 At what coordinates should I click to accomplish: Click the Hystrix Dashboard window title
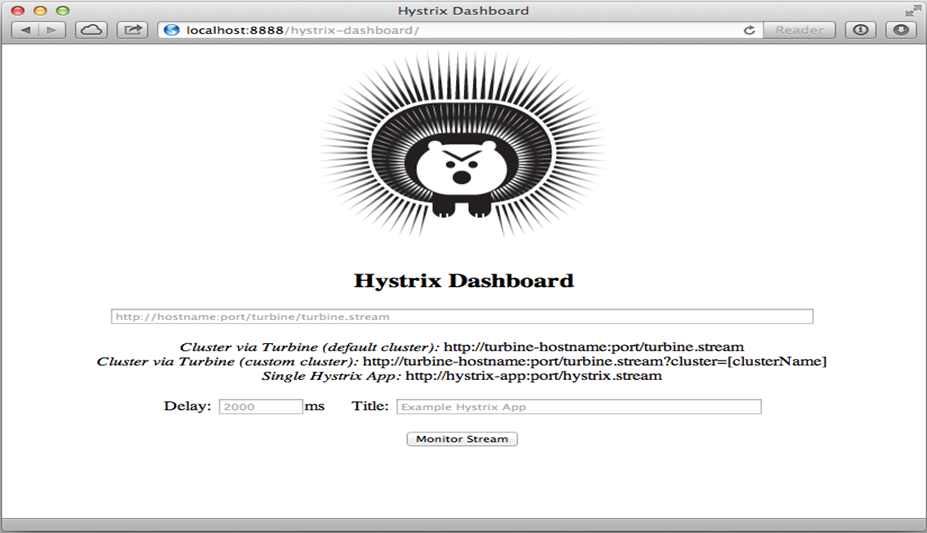tap(463, 11)
